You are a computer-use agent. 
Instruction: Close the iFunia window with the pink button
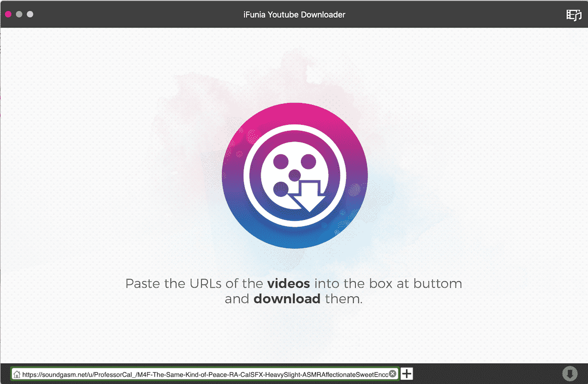[x=8, y=14]
